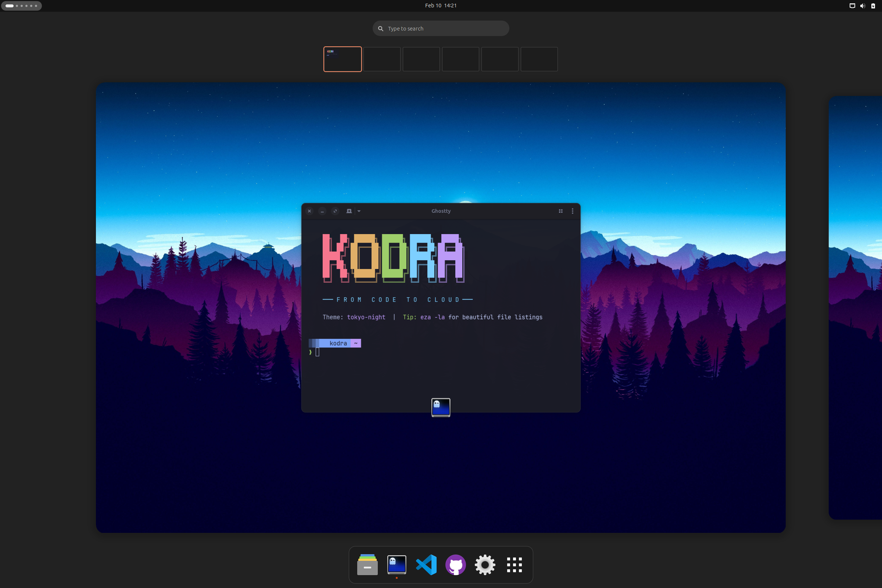
Task: Expand the workspace switcher pill
Action: (21, 6)
